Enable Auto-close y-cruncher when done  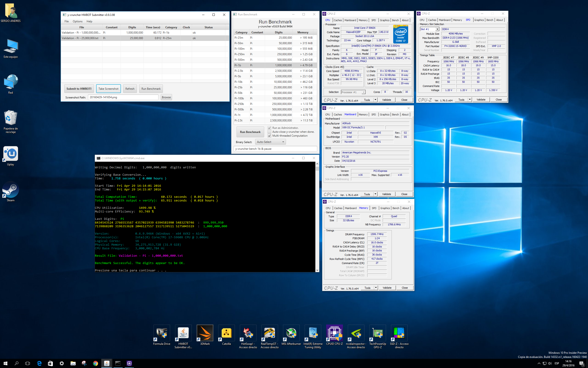[269, 132]
